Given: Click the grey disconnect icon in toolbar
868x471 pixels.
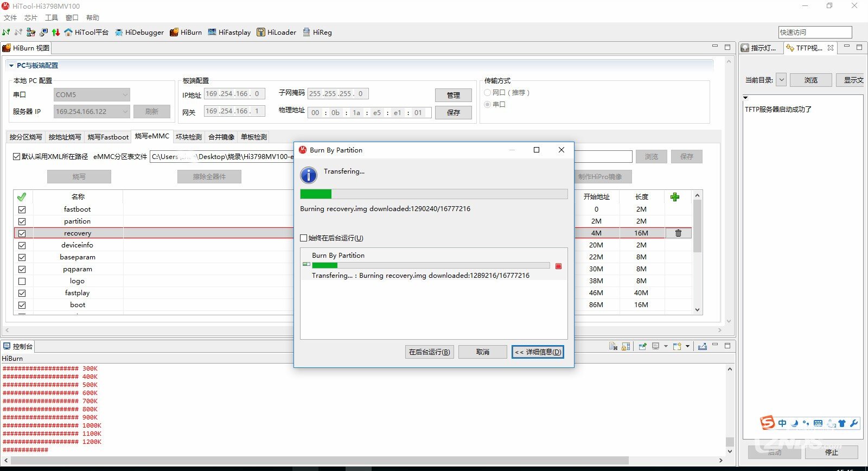Looking at the screenshot, I should coord(18,32).
